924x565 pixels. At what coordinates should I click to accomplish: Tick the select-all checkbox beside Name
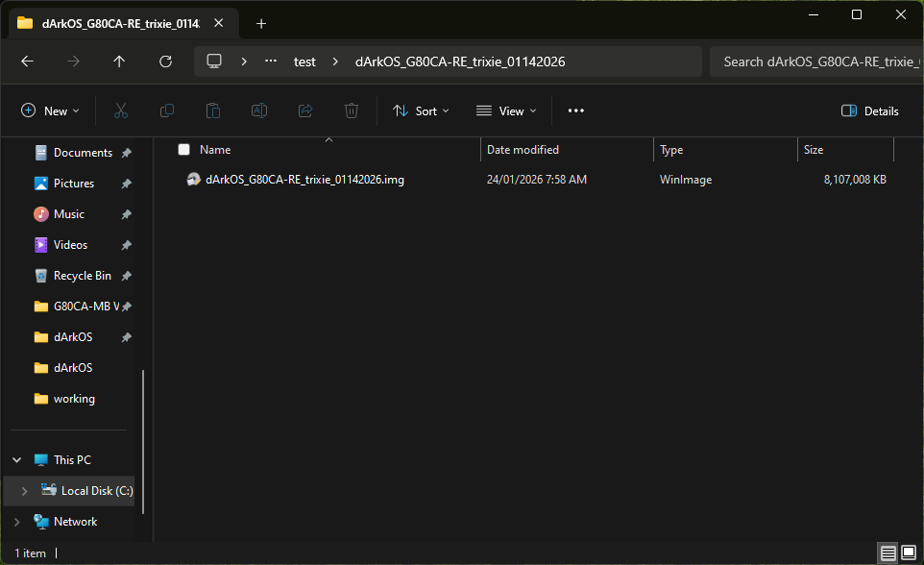(x=183, y=150)
